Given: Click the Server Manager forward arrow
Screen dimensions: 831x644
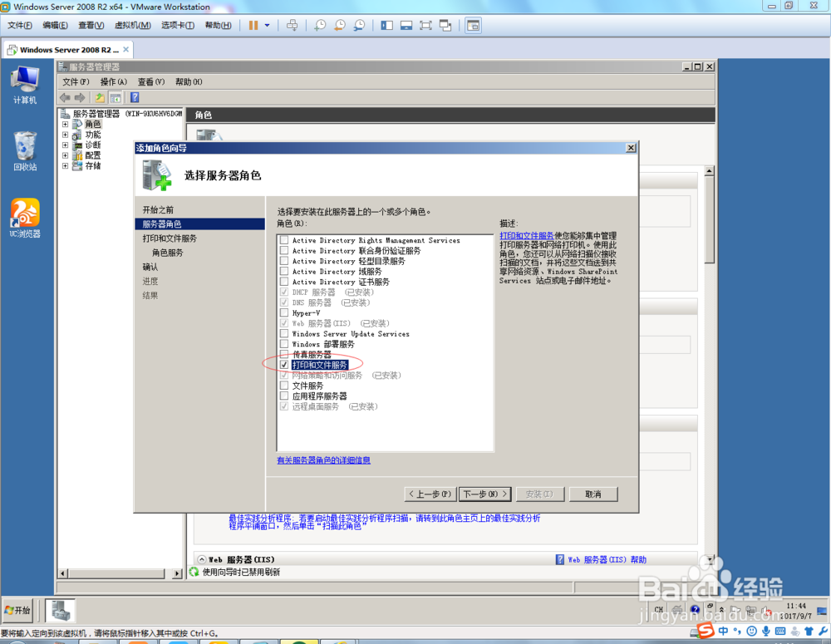Looking at the screenshot, I should [80, 97].
